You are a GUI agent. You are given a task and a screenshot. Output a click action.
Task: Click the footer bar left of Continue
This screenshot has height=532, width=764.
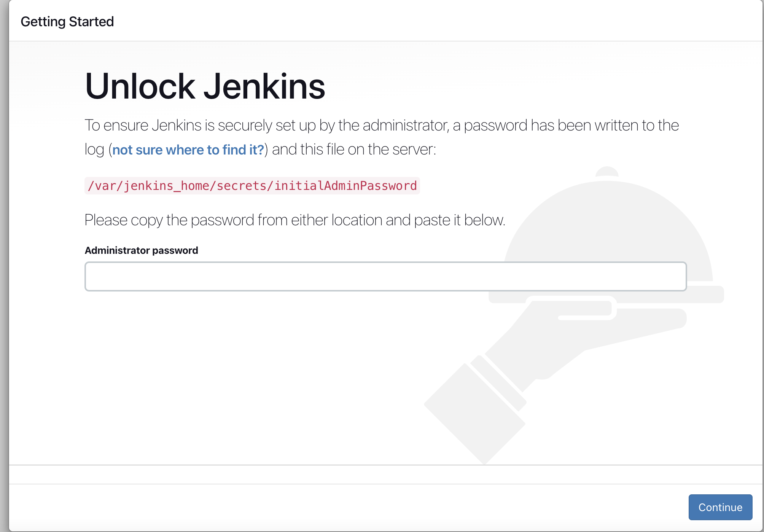tap(342, 507)
